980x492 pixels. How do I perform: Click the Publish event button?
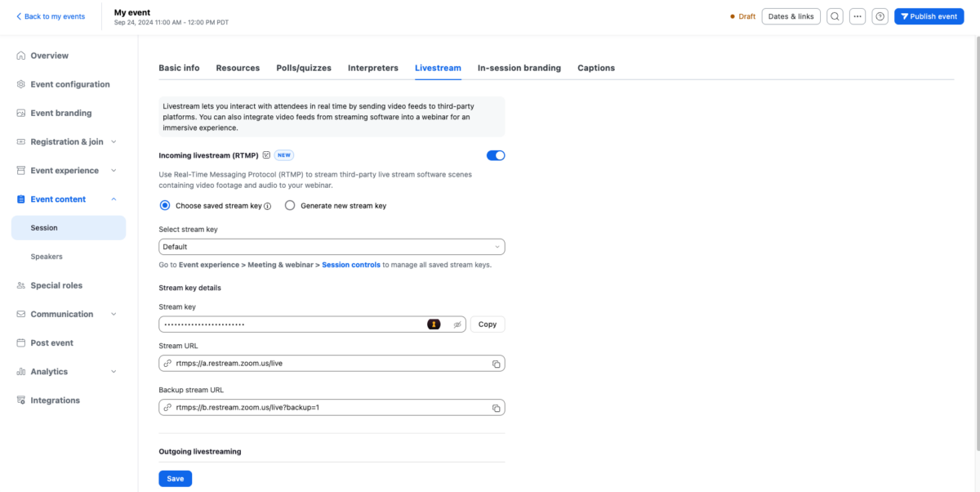929,16
